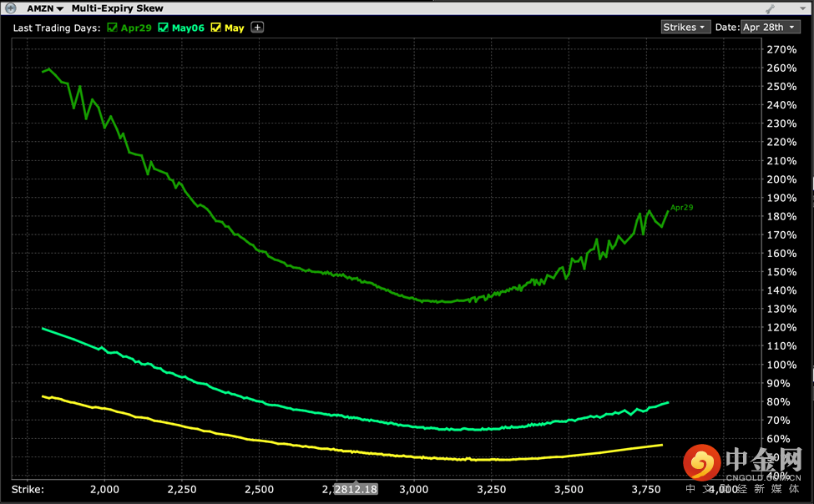
Task: Click the 3,750 strike axis label
Action: [646, 490]
